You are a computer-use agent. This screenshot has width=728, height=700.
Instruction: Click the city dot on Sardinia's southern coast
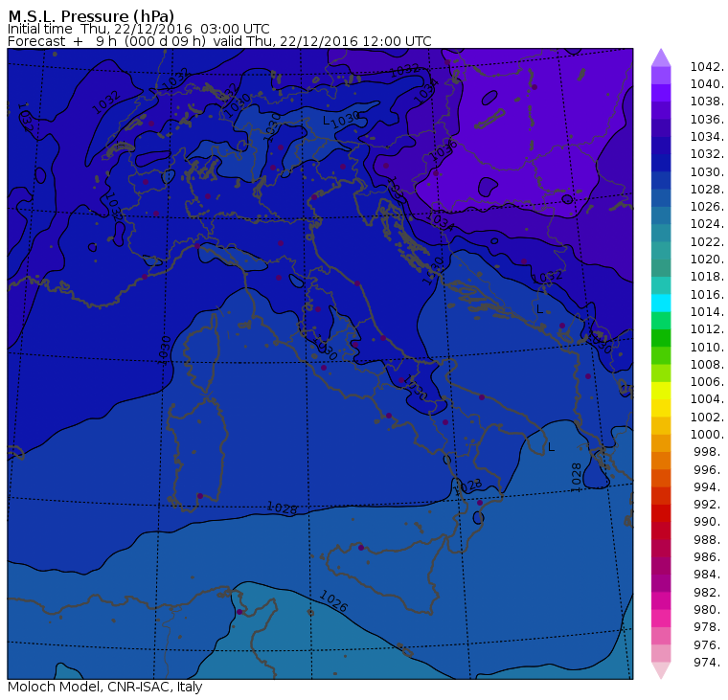pyautogui.click(x=200, y=496)
